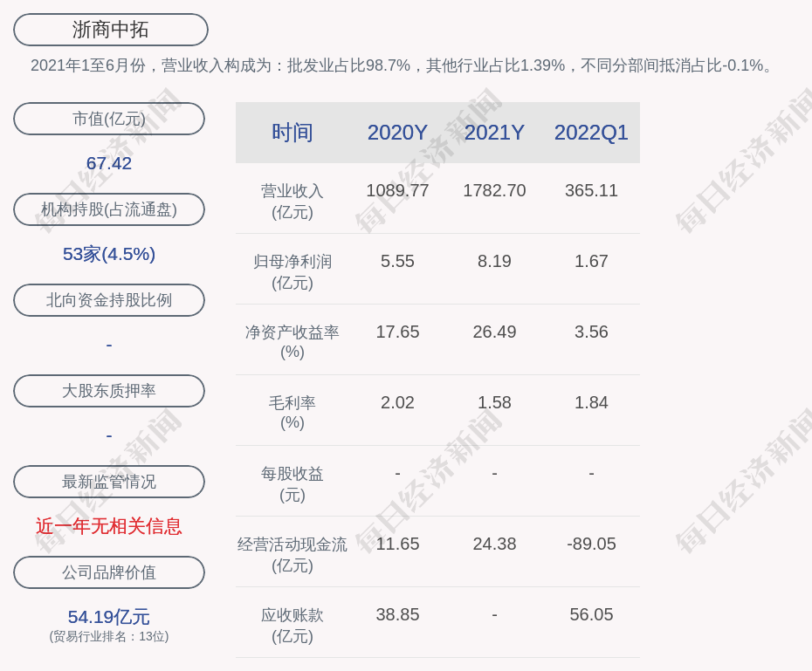Image resolution: width=812 pixels, height=671 pixels.
Task: Click the cash flow value 11.65
Action: [x=398, y=544]
